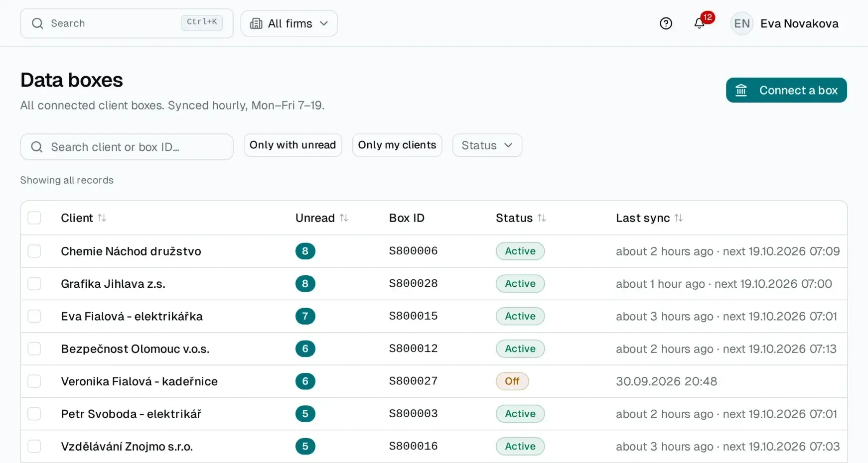Sort by Status column arrows

(x=542, y=218)
